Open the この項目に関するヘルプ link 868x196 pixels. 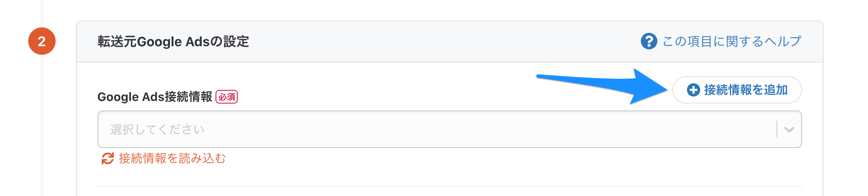721,42
